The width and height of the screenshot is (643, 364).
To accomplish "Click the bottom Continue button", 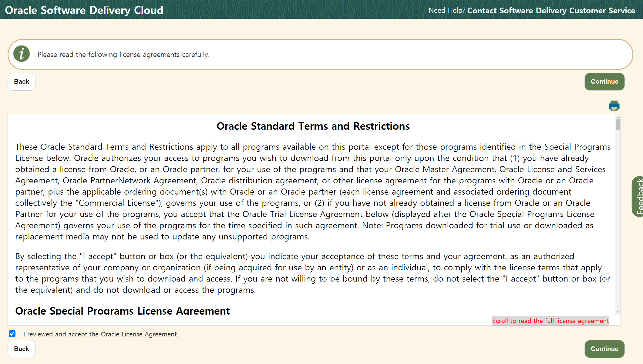I will (x=604, y=349).
